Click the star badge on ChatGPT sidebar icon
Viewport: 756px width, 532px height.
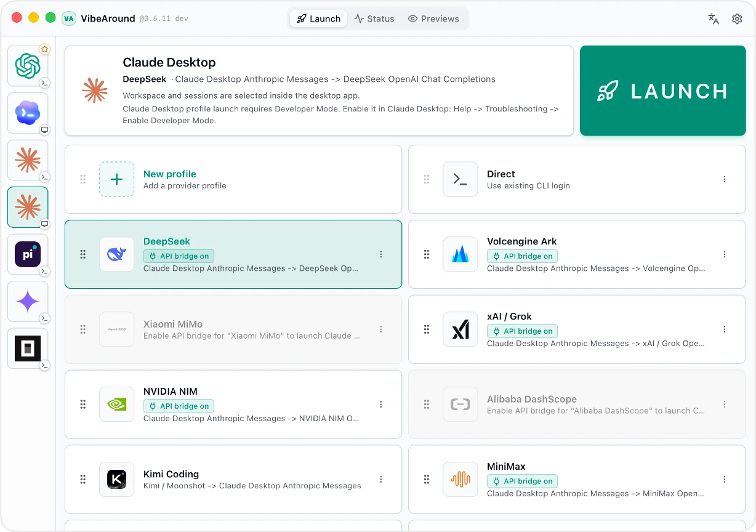pos(44,49)
